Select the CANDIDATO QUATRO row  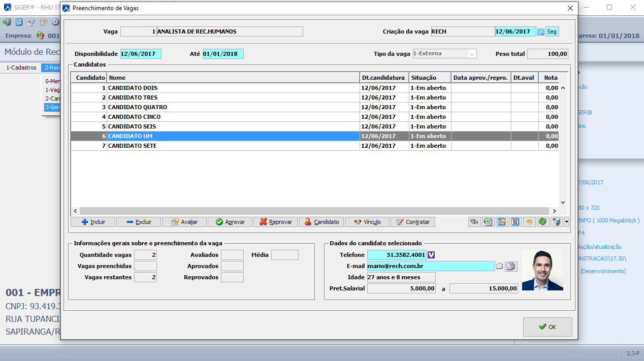coord(137,107)
